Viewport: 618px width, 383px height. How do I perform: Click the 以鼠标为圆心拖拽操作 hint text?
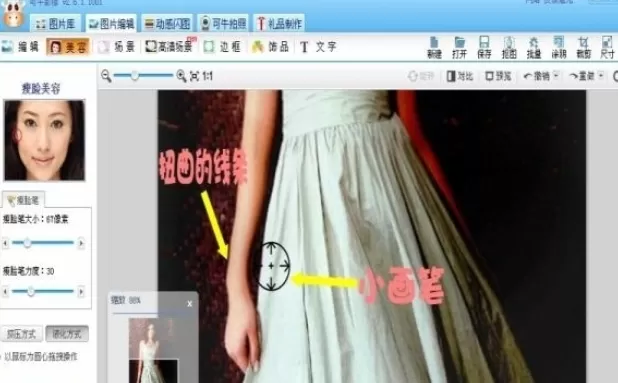(41, 357)
